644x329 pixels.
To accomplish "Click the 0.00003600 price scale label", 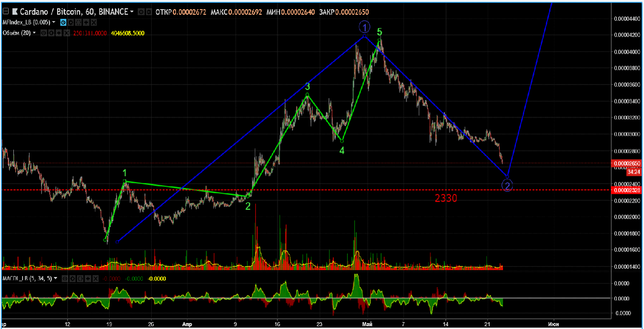I will pos(627,85).
